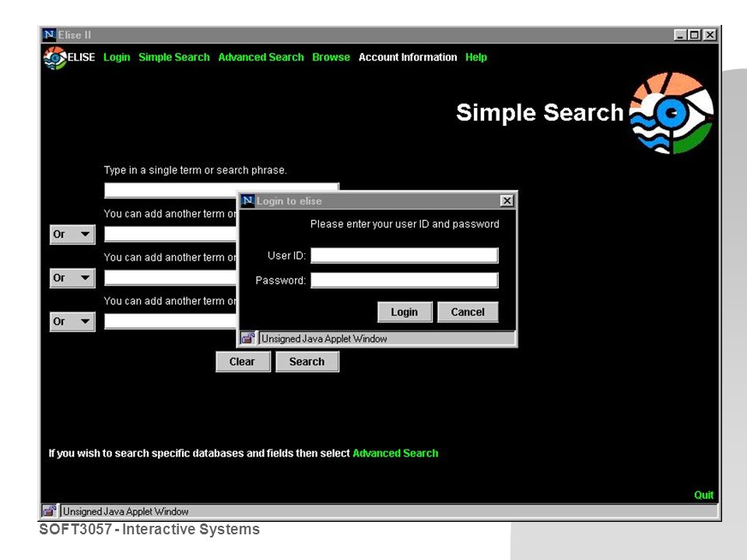Click the second search term field beside first Or
Viewport: 747px width, 560px height.
170,234
